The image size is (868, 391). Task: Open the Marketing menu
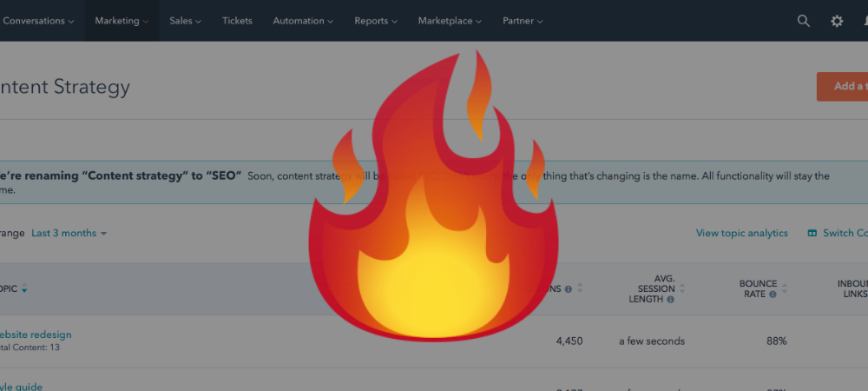[122, 21]
